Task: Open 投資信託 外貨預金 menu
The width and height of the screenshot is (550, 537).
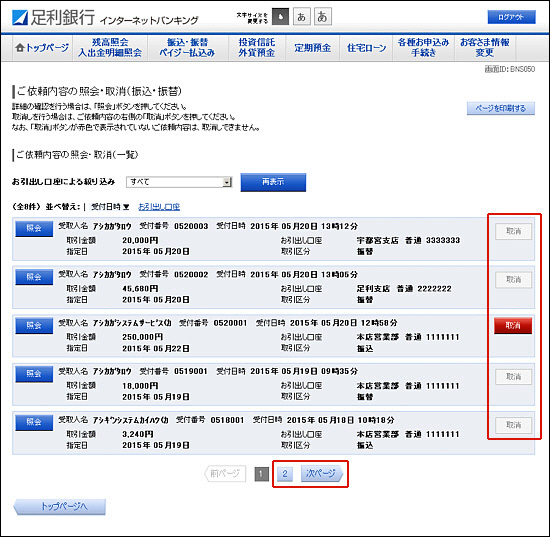Action: pos(256,47)
